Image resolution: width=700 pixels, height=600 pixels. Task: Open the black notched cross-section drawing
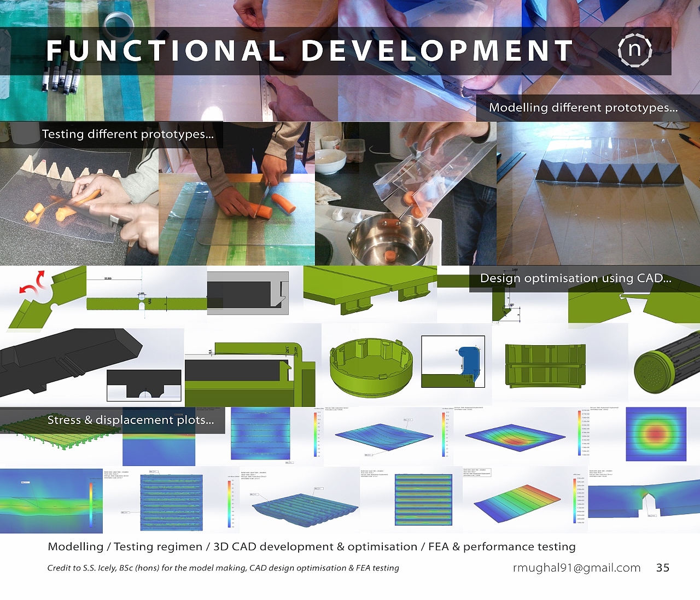[144, 385]
